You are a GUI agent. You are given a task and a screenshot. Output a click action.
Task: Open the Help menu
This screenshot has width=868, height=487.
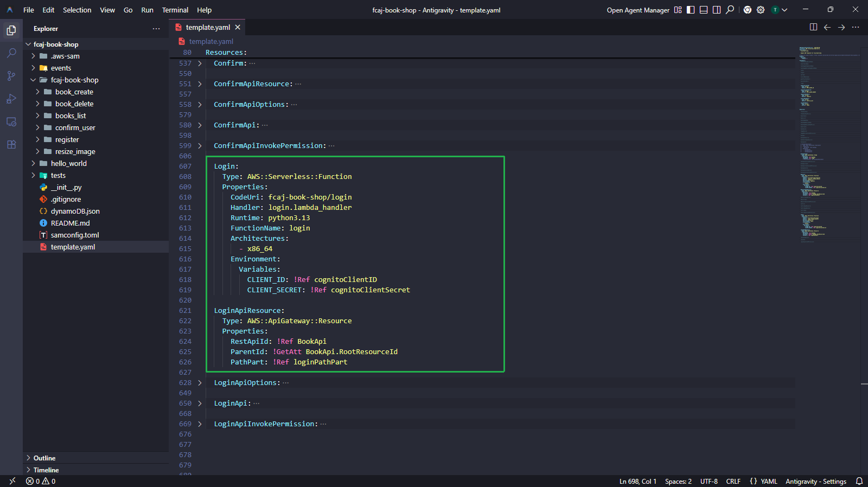204,10
